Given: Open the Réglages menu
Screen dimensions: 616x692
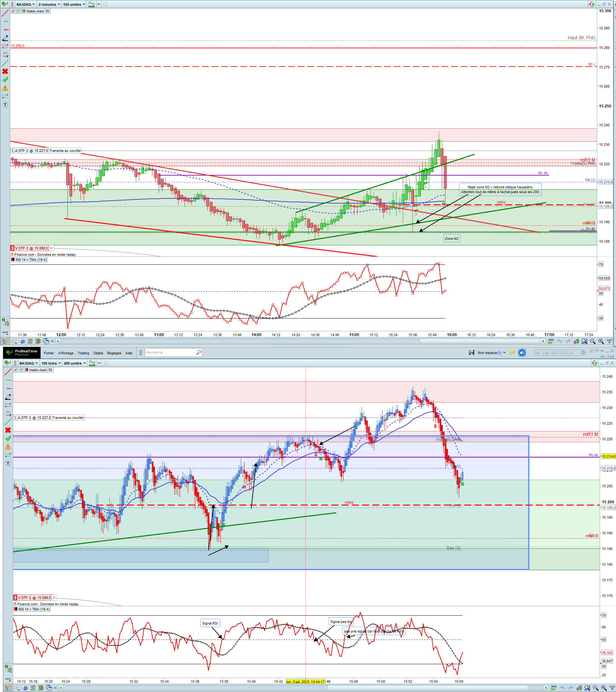Looking at the screenshot, I should (x=114, y=353).
